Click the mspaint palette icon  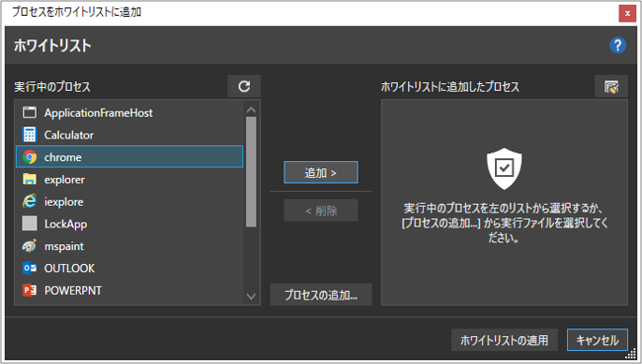click(30, 246)
